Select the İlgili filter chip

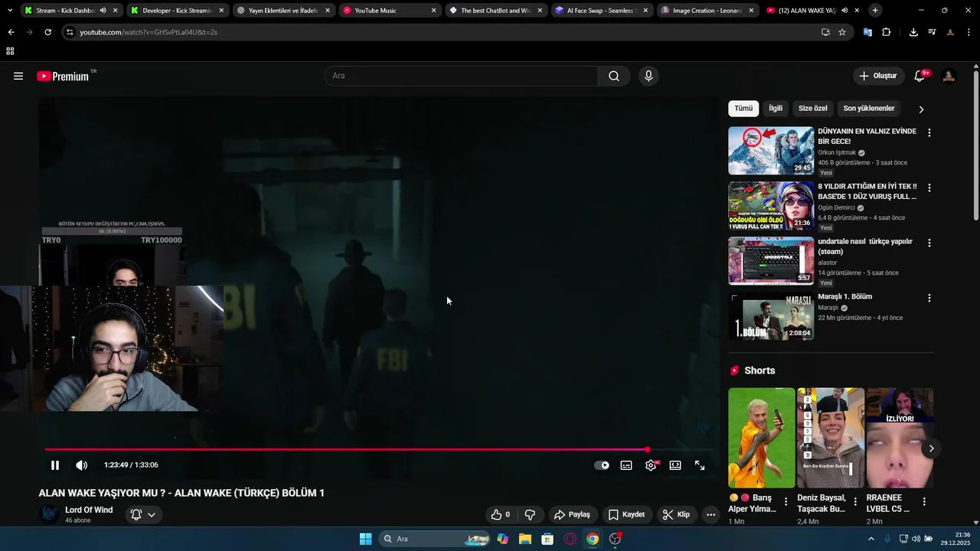click(776, 109)
